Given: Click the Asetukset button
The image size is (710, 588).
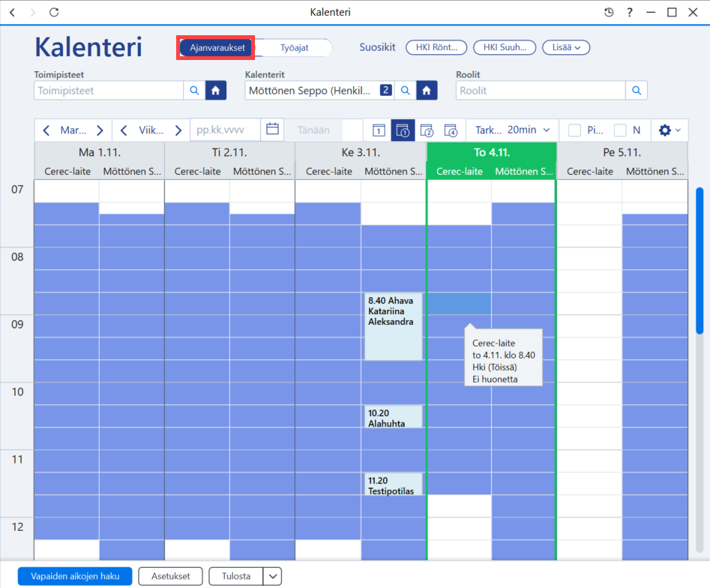Looking at the screenshot, I should pyautogui.click(x=171, y=576).
